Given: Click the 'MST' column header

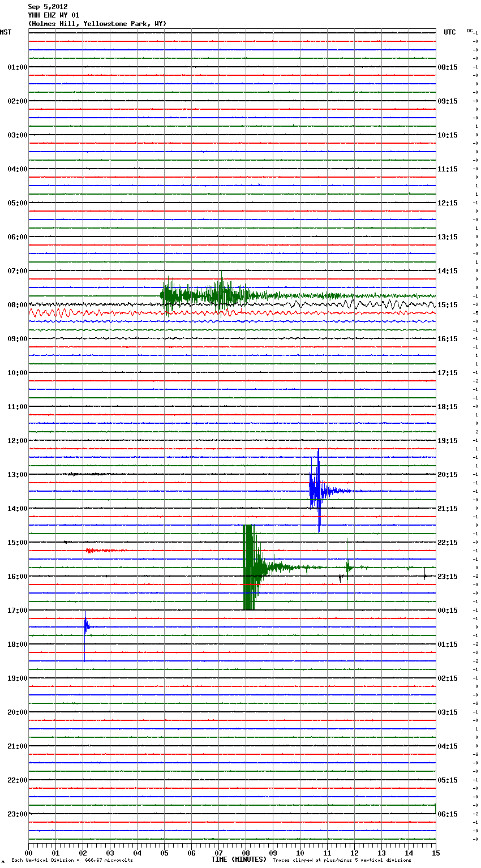Looking at the screenshot, I should 6,32.
